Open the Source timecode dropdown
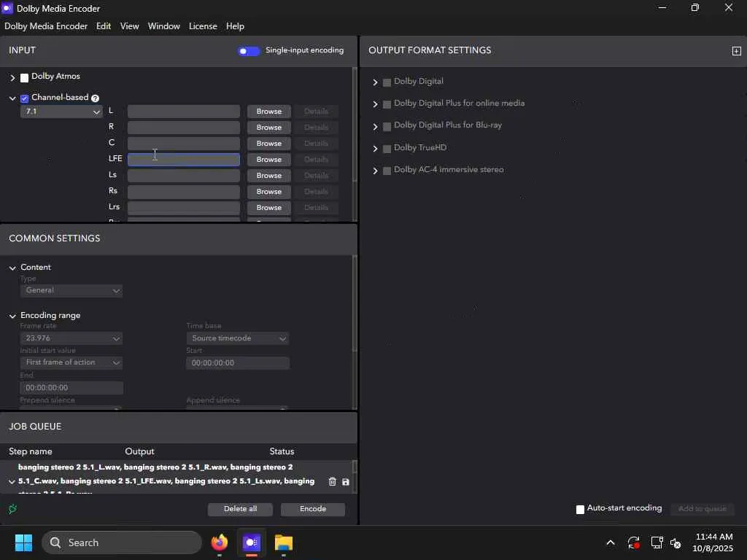Image resolution: width=747 pixels, height=560 pixels. click(x=237, y=338)
